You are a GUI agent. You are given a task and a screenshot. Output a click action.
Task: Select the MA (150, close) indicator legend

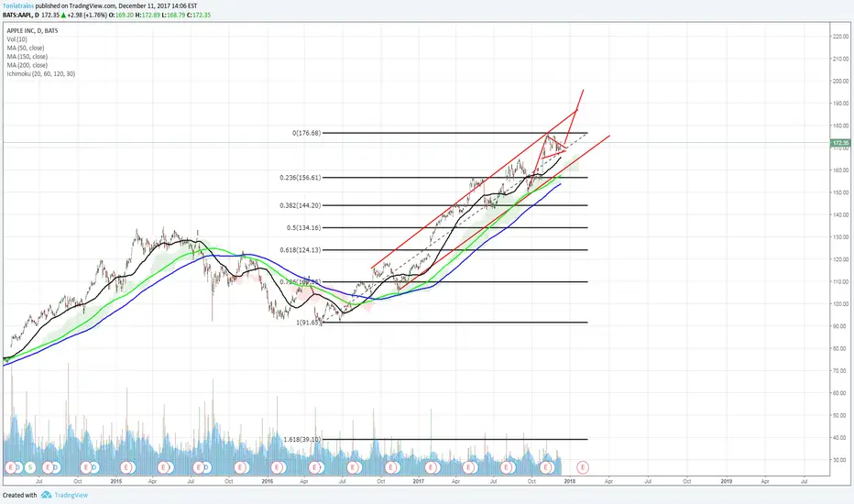[x=27, y=57]
